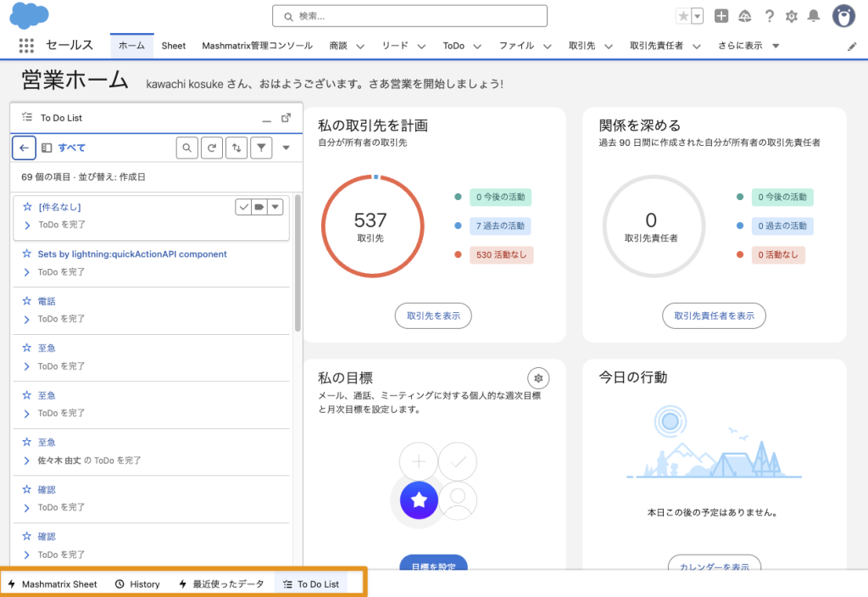The width and height of the screenshot is (868, 597).
Task: Open the App Launcher grid icon
Action: click(26, 46)
